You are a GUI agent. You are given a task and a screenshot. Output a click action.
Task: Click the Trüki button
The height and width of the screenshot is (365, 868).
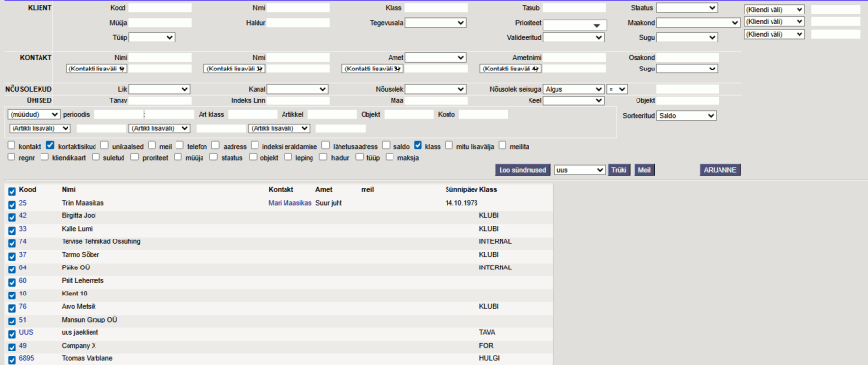point(619,170)
